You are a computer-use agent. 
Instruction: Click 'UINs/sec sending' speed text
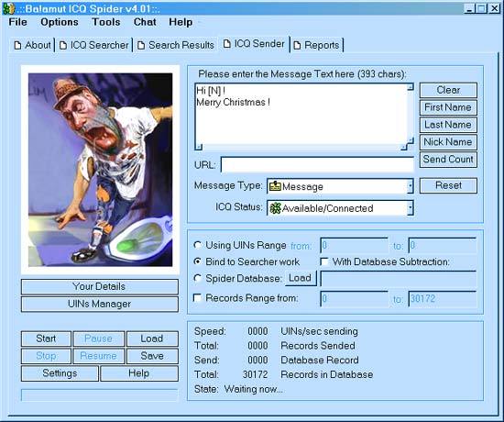(319, 331)
